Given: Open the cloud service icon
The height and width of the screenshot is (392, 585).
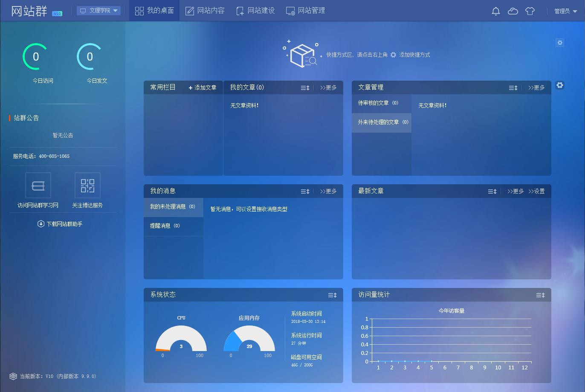Looking at the screenshot, I should tap(513, 11).
